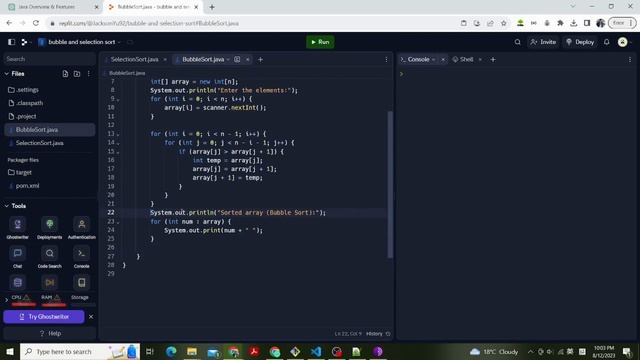The height and width of the screenshot is (360, 640).
Task: Open the Deployments tool
Action: tap(49, 228)
